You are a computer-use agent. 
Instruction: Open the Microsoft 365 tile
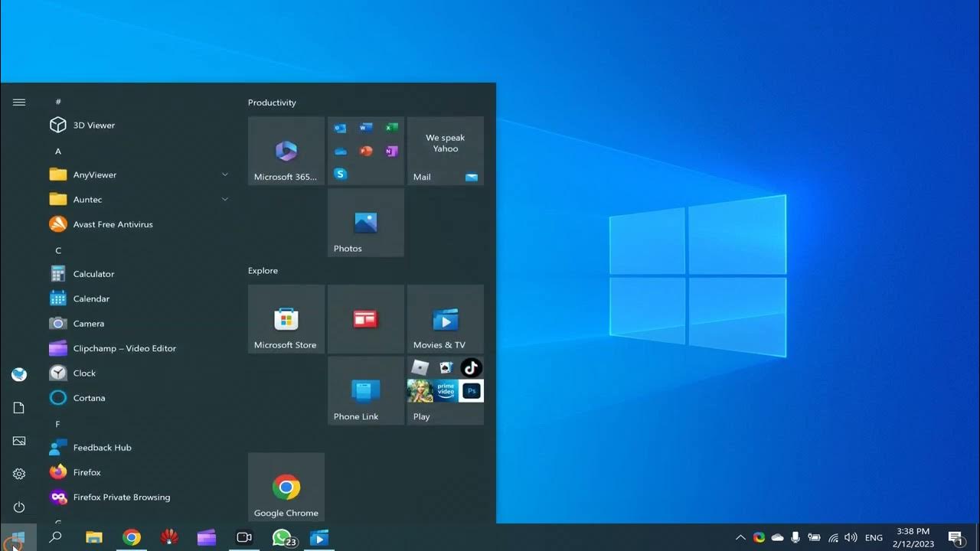coord(286,151)
